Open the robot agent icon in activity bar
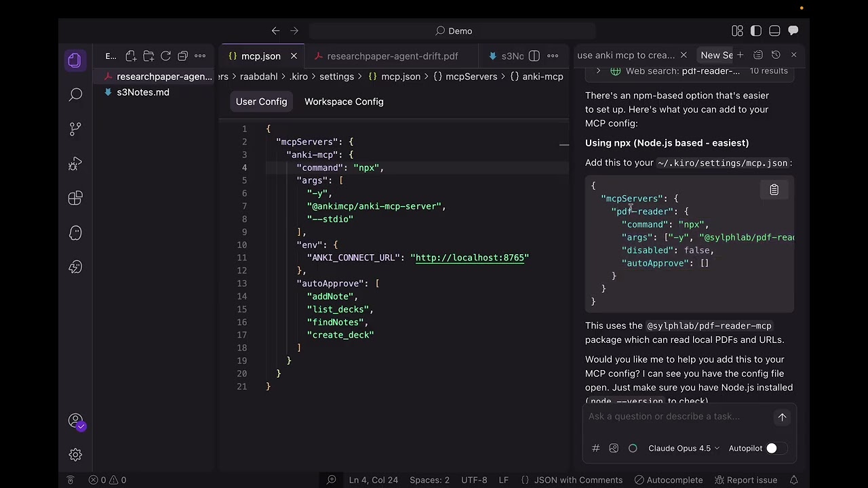This screenshot has height=488, width=868. [x=75, y=267]
